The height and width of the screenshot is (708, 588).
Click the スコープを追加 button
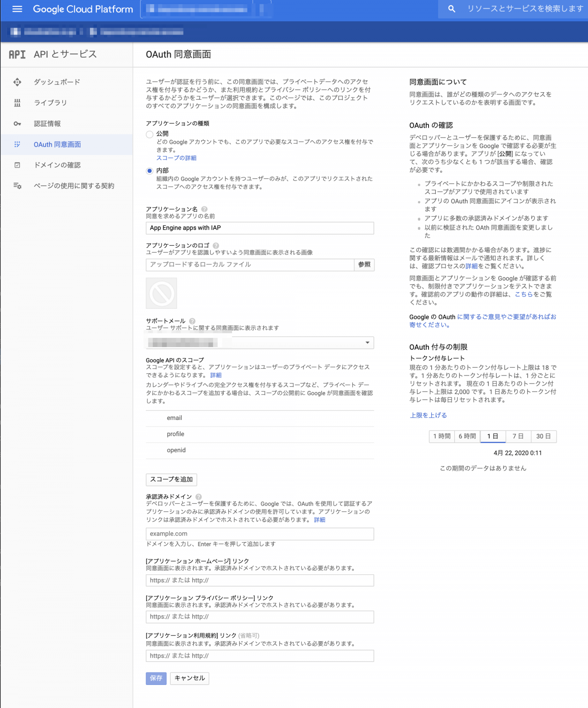coord(171,479)
